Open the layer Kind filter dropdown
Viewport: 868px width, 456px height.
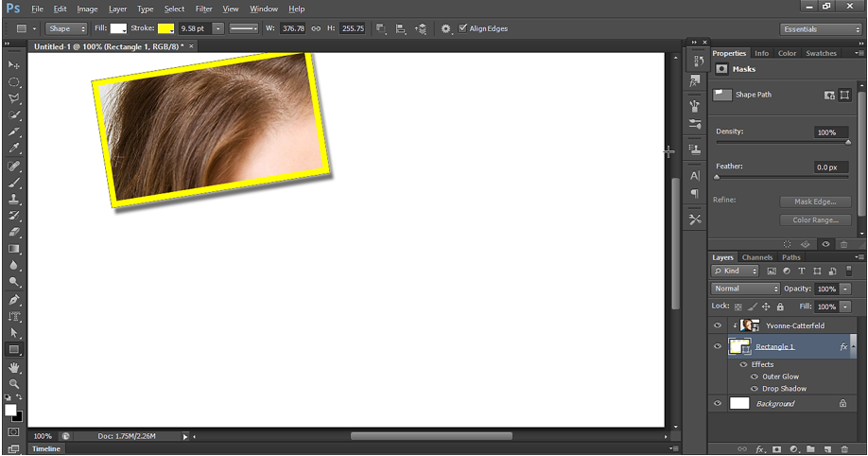735,271
